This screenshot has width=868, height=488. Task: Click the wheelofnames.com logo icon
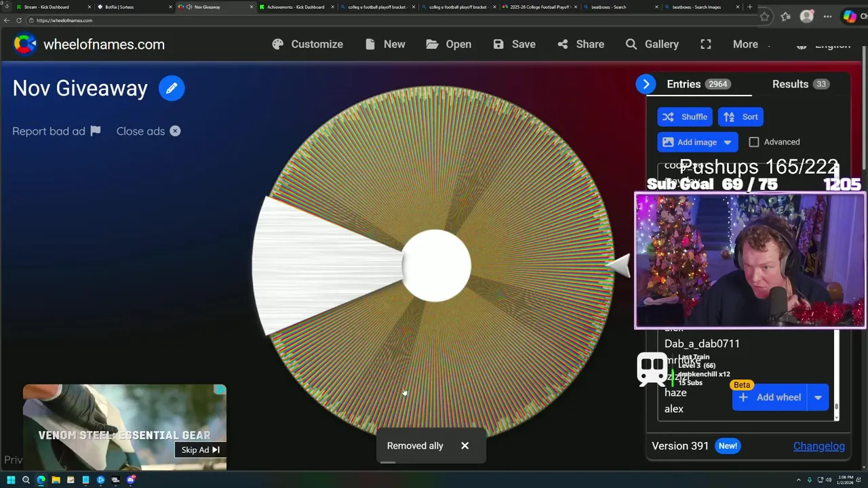pyautogui.click(x=25, y=44)
